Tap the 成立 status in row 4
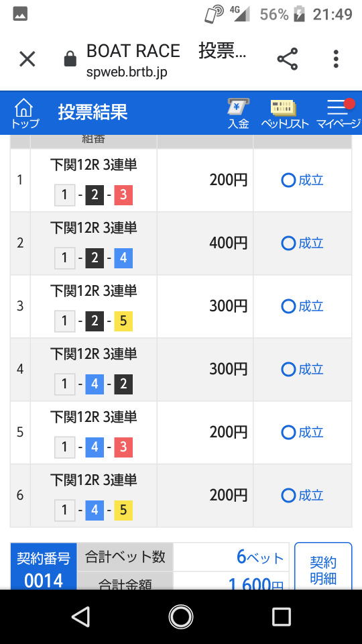Screen dimensions: 362x644 pos(302,369)
